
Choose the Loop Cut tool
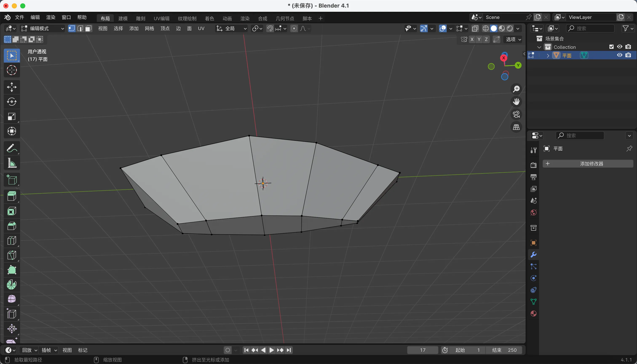tap(12, 240)
